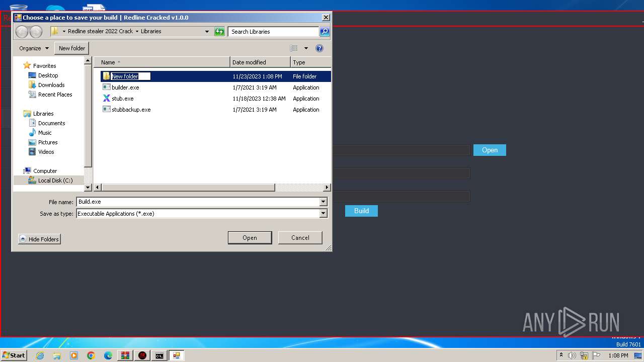Cancel the save dialog
The width and height of the screenshot is (644, 362).
[x=300, y=238]
